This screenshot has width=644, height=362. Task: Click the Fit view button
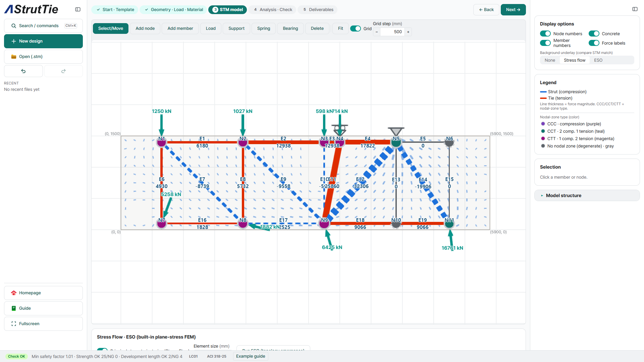340,28
